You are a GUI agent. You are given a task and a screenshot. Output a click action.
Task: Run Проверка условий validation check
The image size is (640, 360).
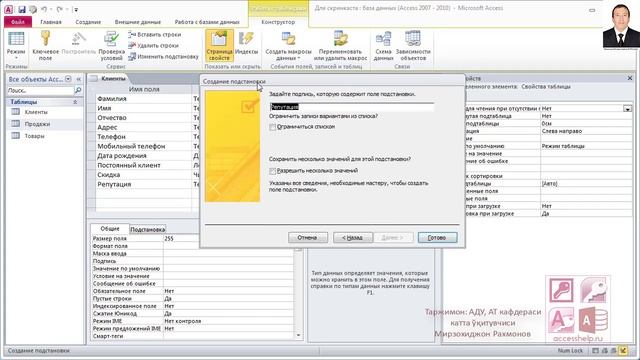(x=111, y=45)
